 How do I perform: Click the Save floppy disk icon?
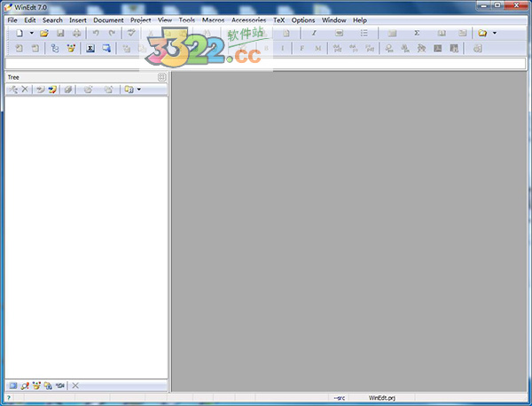click(x=60, y=33)
